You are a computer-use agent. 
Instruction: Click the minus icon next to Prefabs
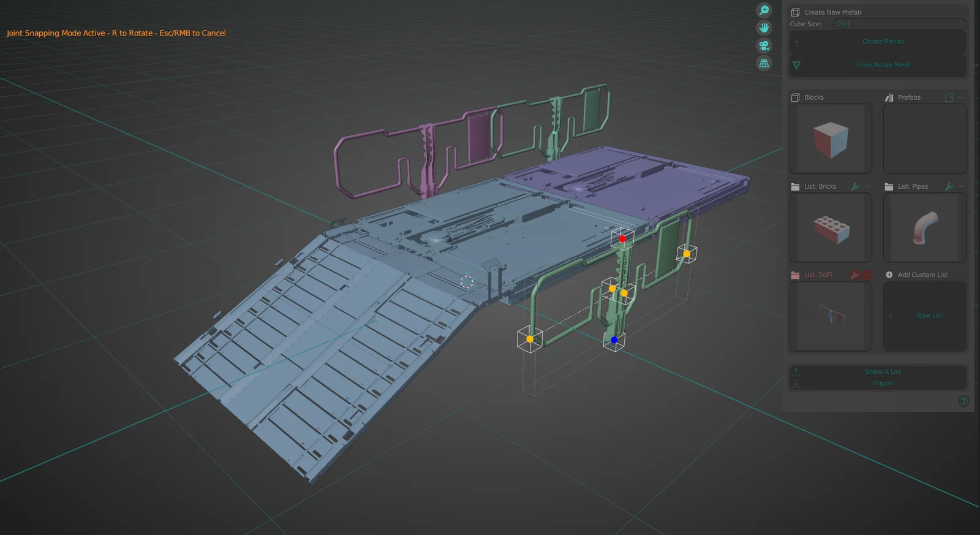point(961,97)
